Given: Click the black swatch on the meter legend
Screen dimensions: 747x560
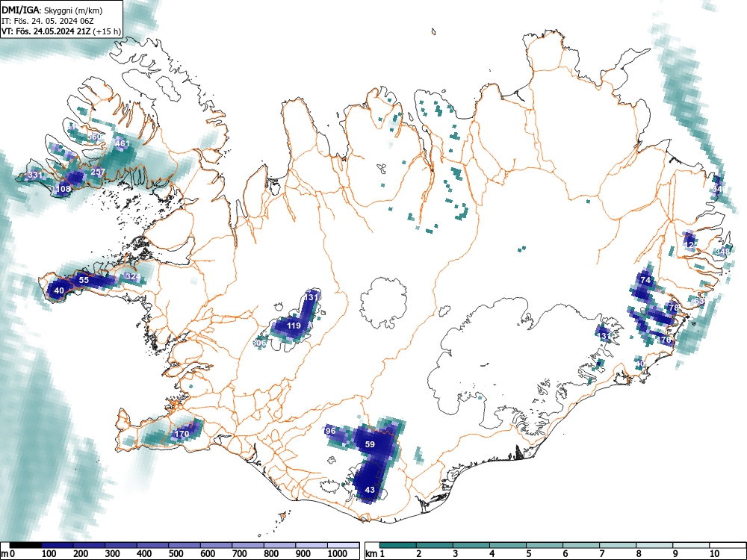Looking at the screenshot, I should pyautogui.click(x=25, y=545).
